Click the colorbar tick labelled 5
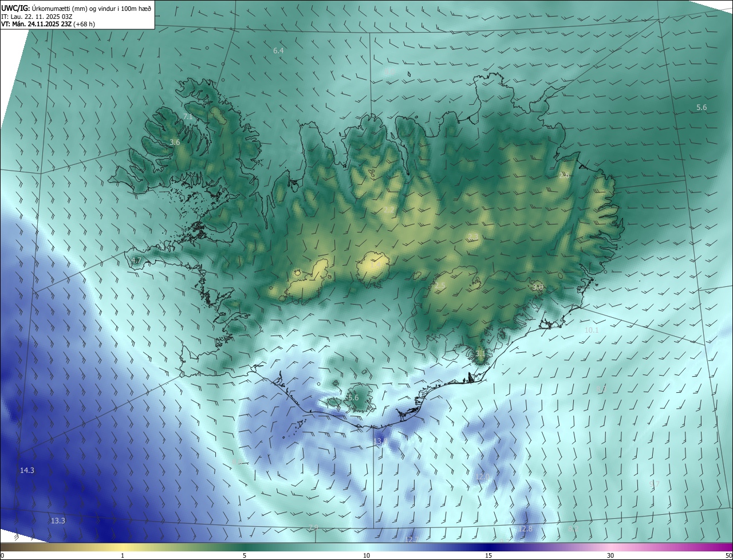Viewport: 733px width, 560px height. 245,555
